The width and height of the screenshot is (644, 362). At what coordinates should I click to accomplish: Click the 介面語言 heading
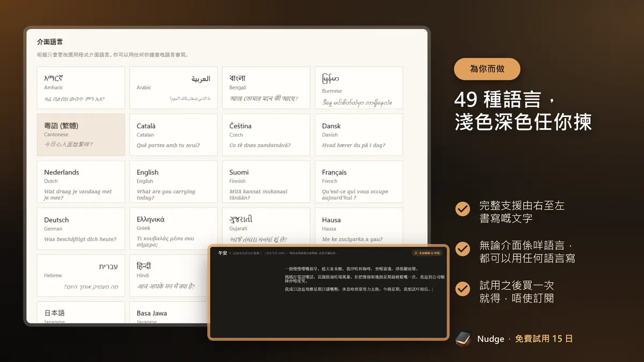click(x=50, y=41)
